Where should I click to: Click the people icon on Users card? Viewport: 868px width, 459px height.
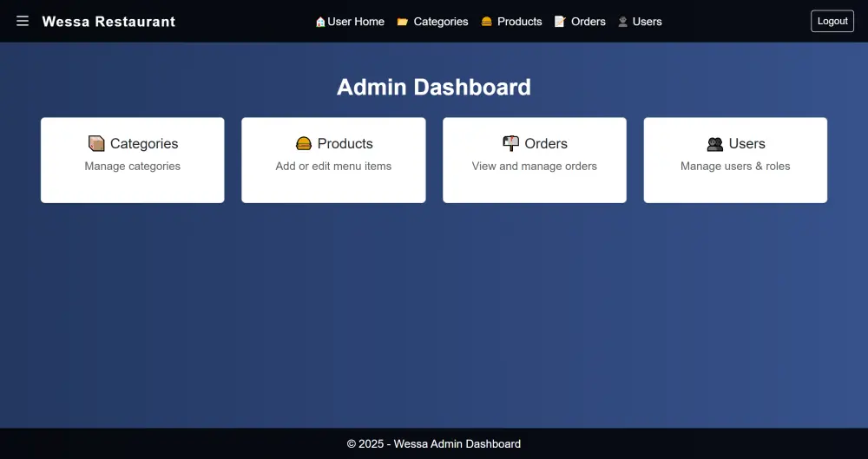[x=714, y=144]
